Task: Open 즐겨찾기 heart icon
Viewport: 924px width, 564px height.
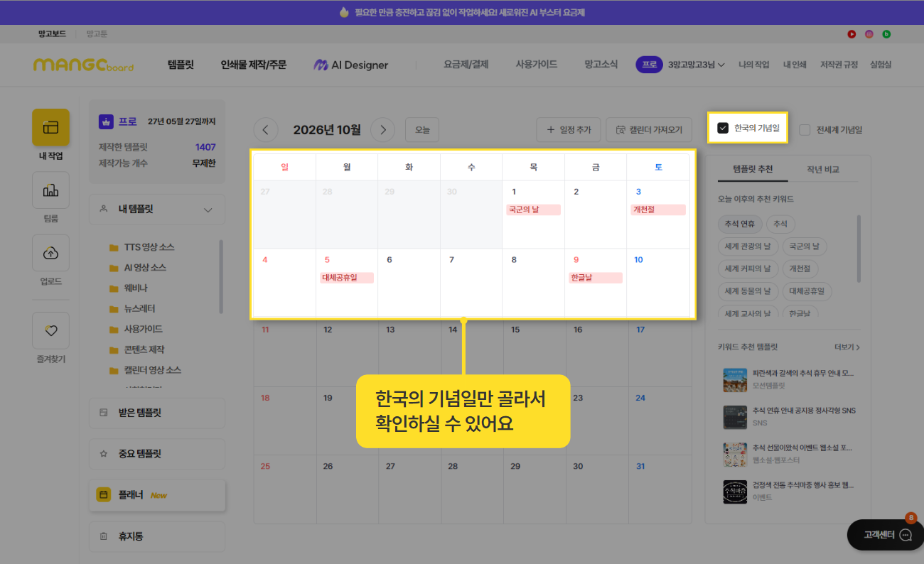Action: [50, 330]
